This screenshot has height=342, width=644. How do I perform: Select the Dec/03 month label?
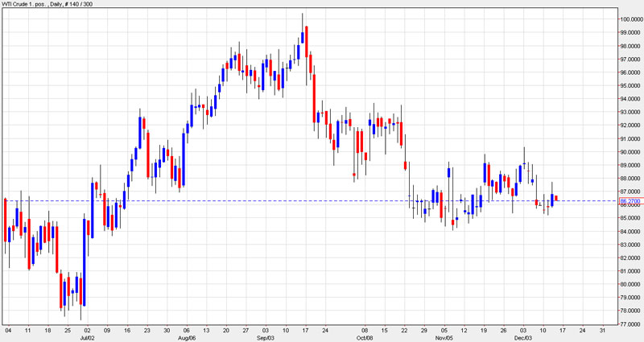[x=523, y=337]
